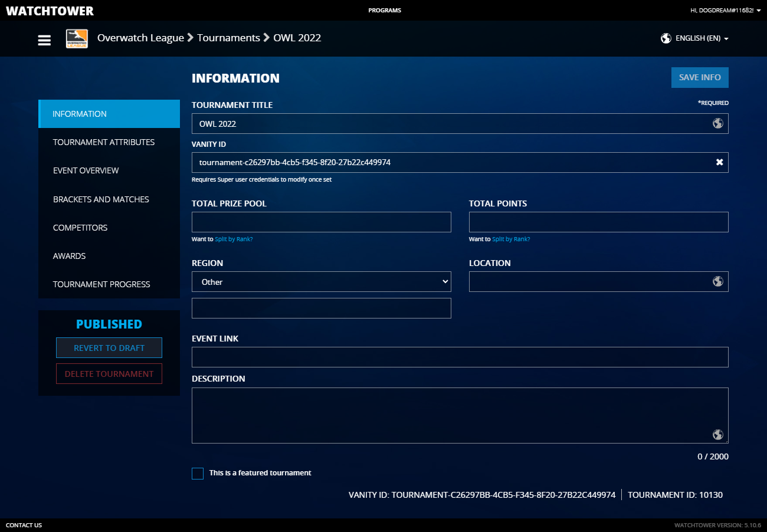
Task: Focus the Total Prize Pool field
Action: point(322,222)
